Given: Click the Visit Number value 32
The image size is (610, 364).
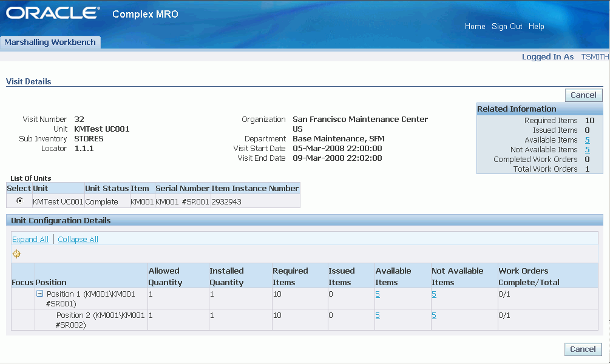Looking at the screenshot, I should [x=79, y=119].
